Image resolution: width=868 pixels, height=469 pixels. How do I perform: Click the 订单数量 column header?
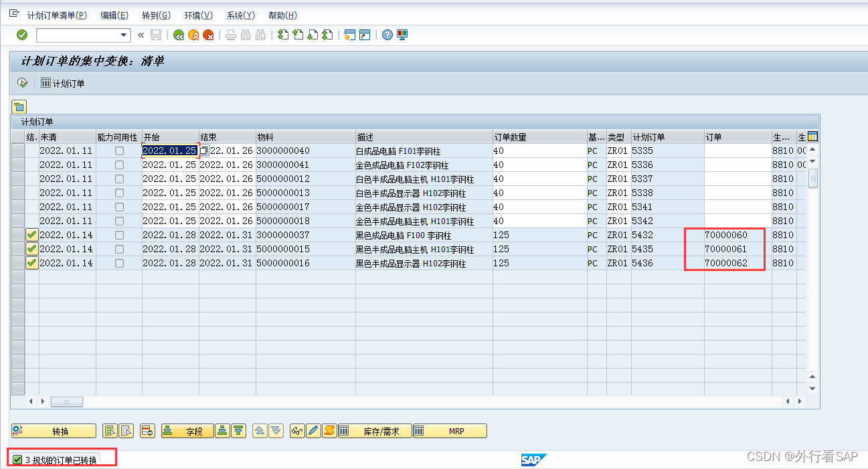click(539, 137)
